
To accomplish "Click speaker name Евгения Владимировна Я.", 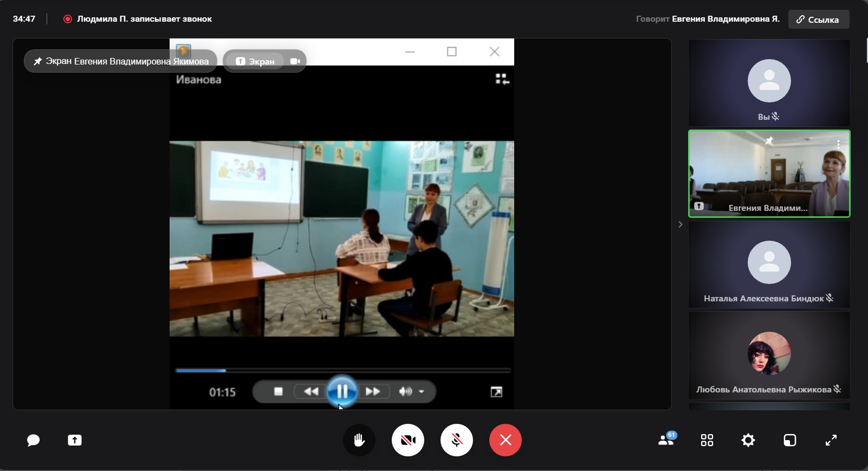I will [x=726, y=19].
